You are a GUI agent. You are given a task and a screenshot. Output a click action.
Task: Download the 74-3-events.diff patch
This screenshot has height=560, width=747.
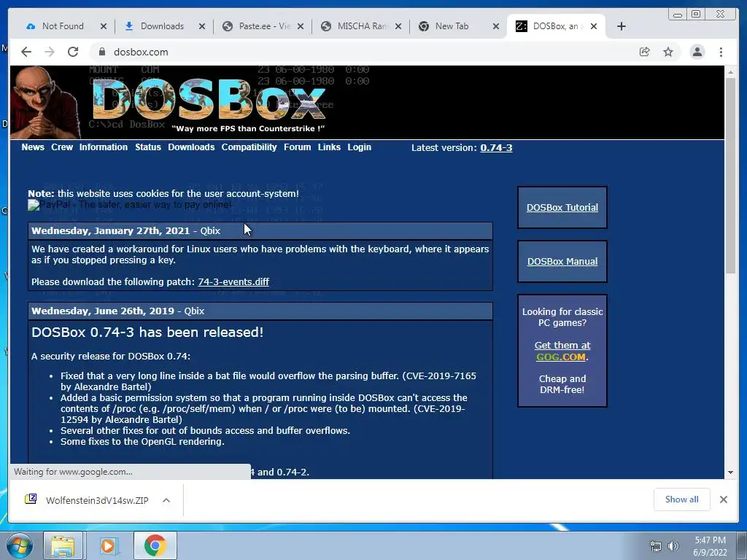click(x=233, y=281)
